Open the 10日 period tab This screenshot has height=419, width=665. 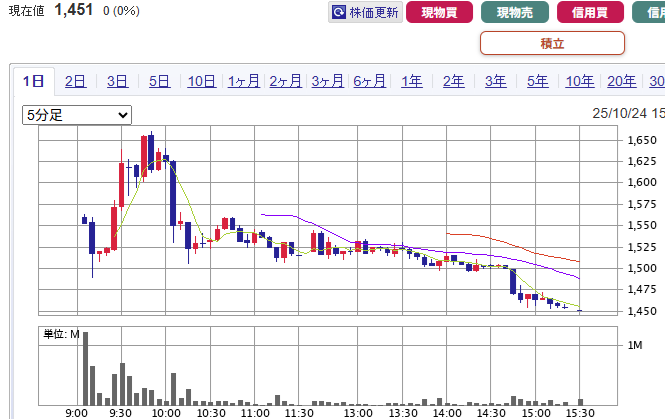(201, 82)
